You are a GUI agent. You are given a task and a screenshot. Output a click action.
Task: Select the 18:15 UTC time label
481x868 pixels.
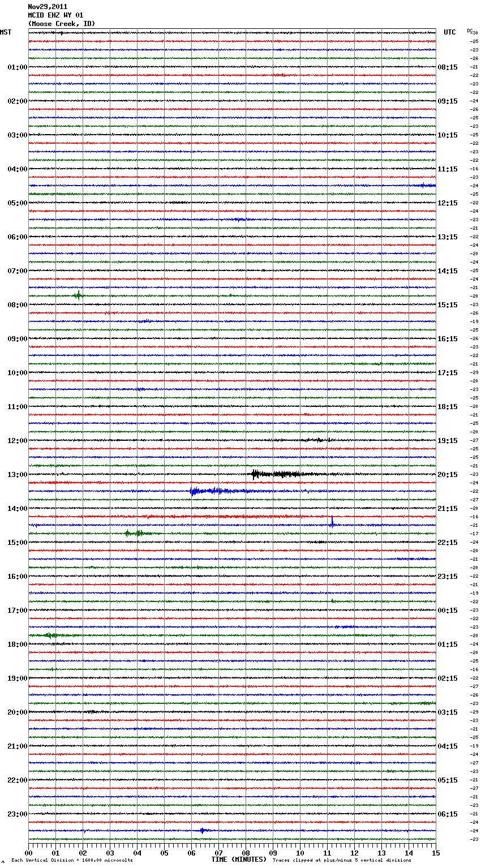pyautogui.click(x=448, y=407)
